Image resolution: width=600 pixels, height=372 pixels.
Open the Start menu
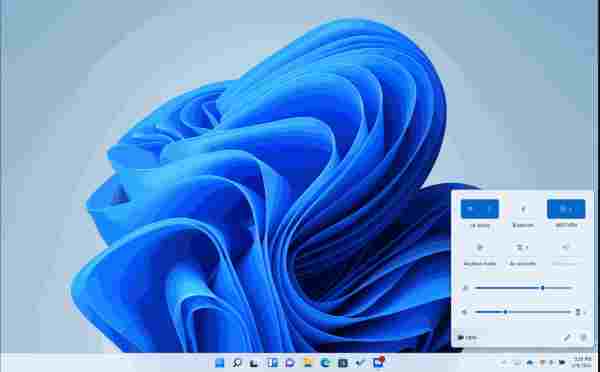tap(220, 363)
